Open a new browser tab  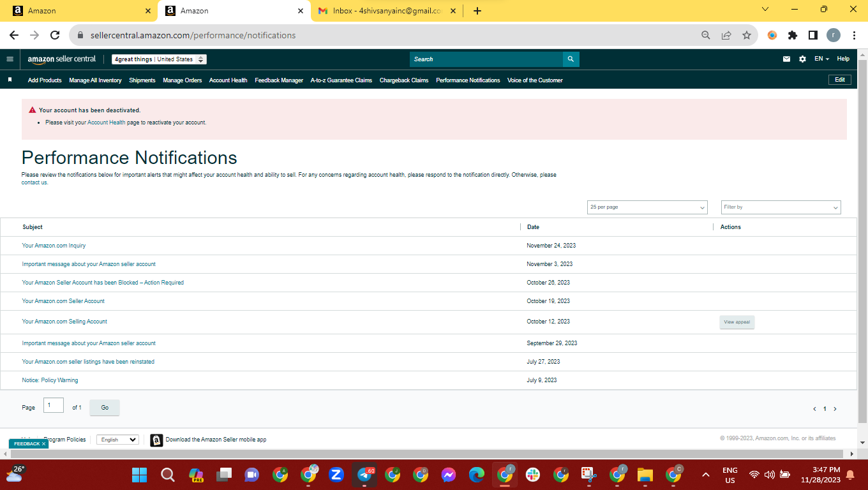(477, 11)
